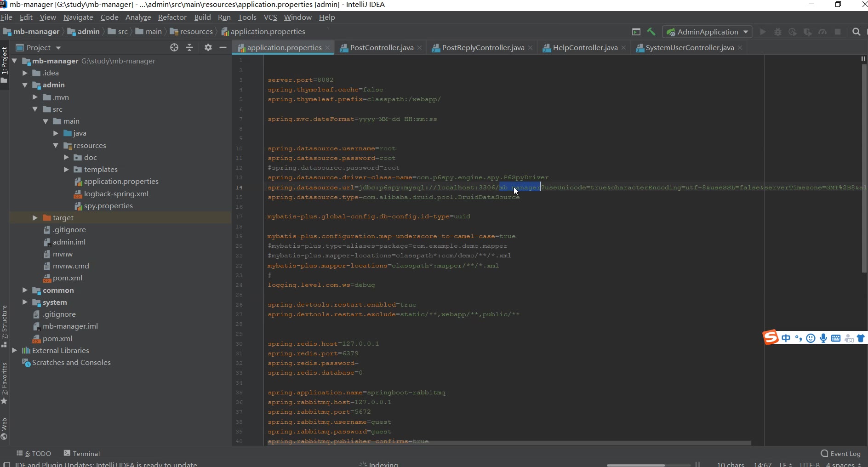
Task: Switch to PostController.java tab
Action: pyautogui.click(x=381, y=48)
